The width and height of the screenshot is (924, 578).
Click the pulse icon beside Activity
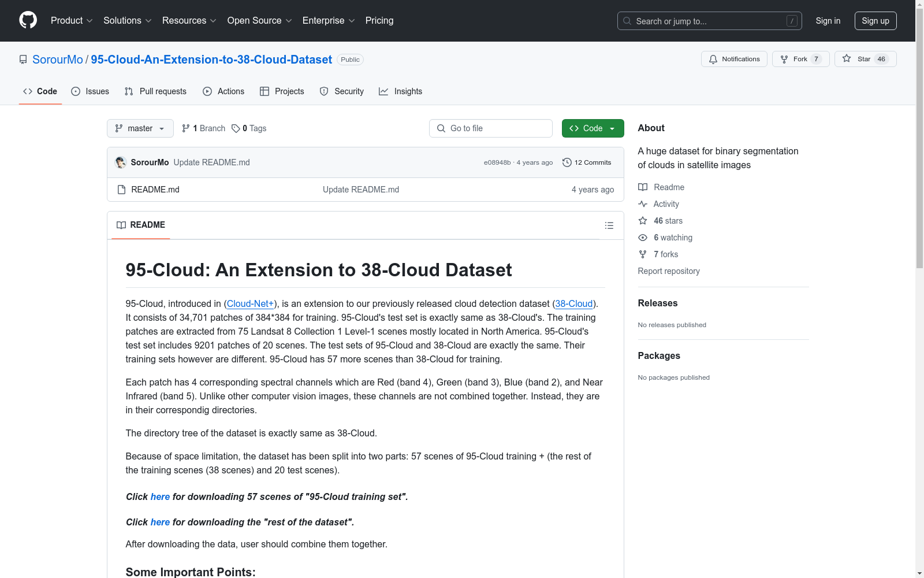click(643, 204)
